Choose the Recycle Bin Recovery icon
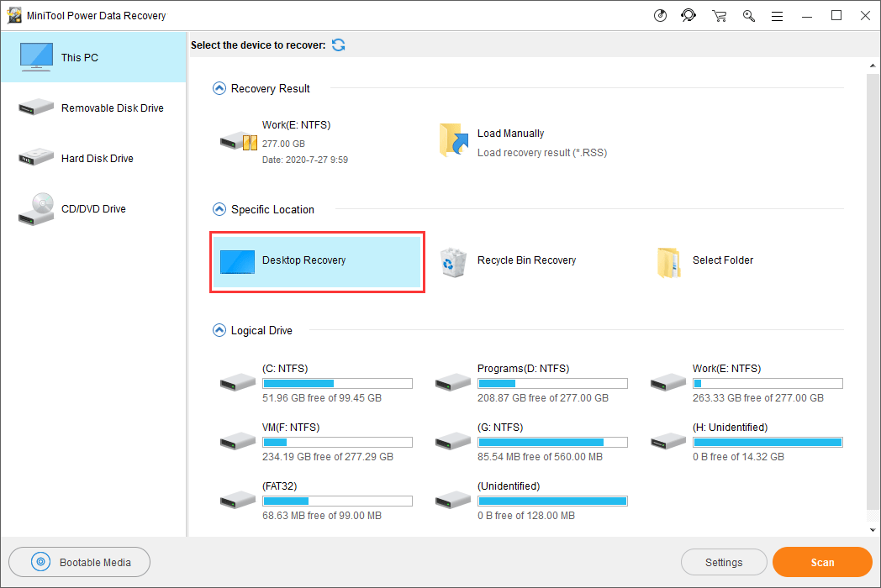This screenshot has height=588, width=881. tap(453, 262)
